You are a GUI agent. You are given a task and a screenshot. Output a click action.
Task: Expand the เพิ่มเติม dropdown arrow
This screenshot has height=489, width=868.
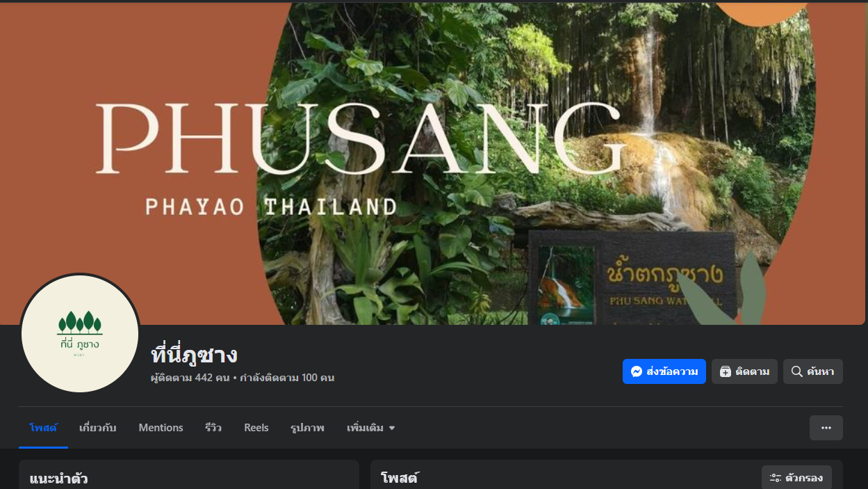(392, 428)
